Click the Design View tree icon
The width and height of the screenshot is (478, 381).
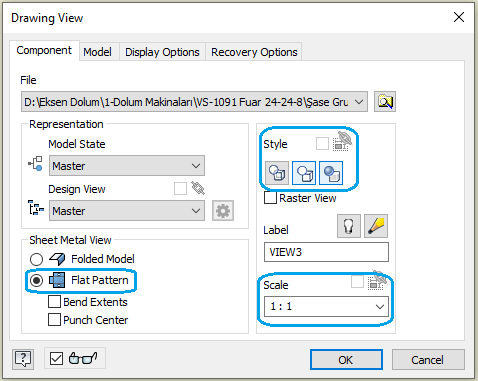tap(36, 208)
